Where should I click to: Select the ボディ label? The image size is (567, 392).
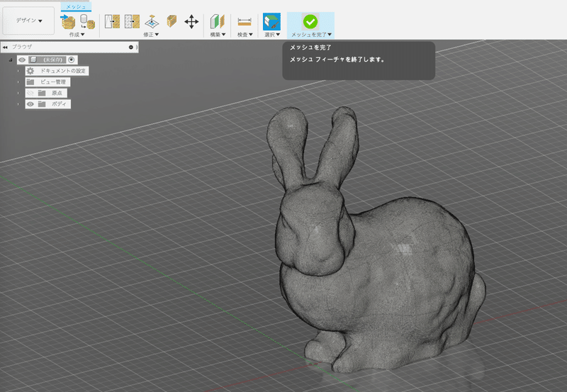[59, 104]
